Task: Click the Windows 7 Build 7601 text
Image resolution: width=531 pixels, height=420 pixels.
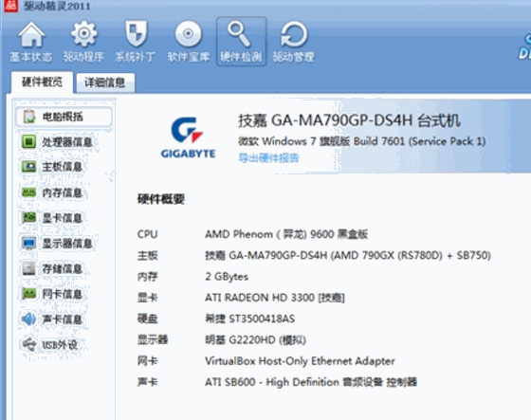Action: pyautogui.click(x=361, y=141)
